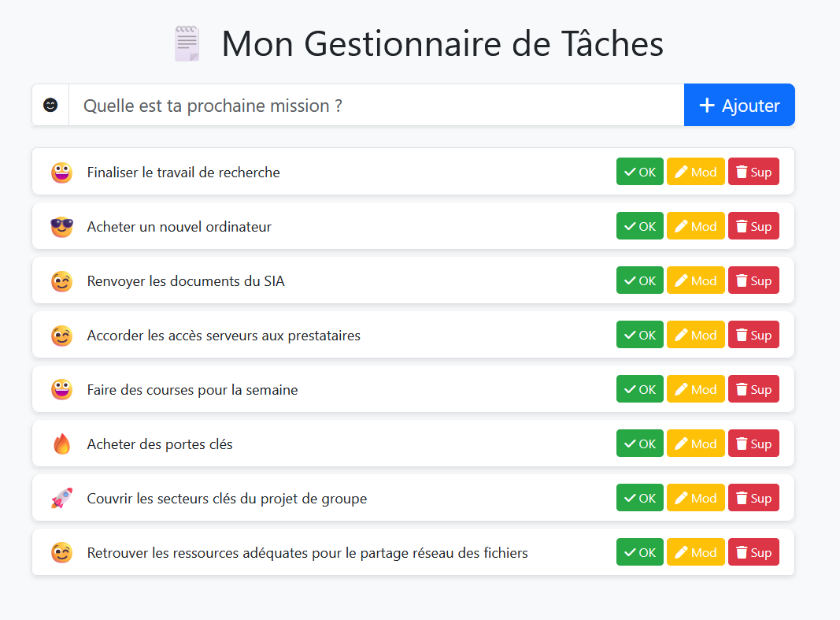The height and width of the screenshot is (620, 840).
Task: Click Mod on 'Acheter un nouvel ordinateur'
Action: (695, 225)
